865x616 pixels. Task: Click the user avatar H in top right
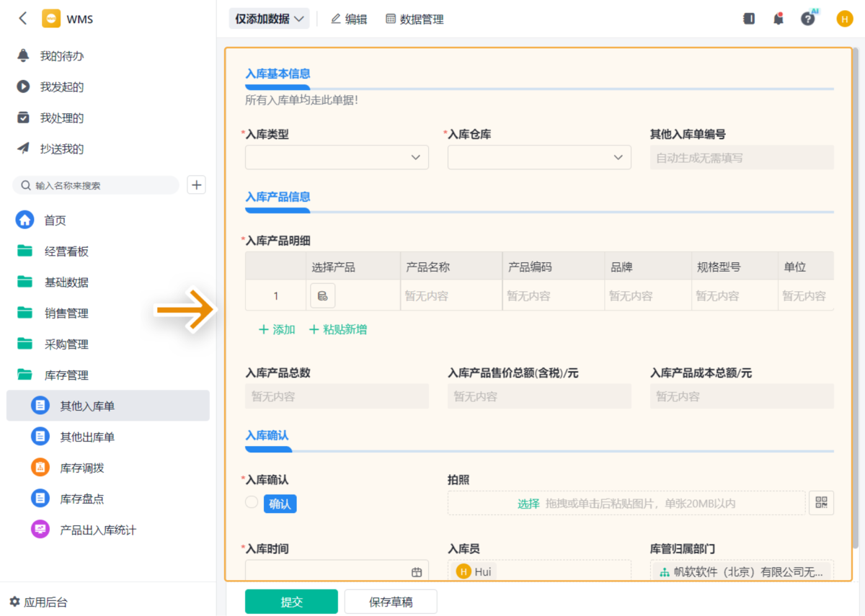tap(844, 19)
